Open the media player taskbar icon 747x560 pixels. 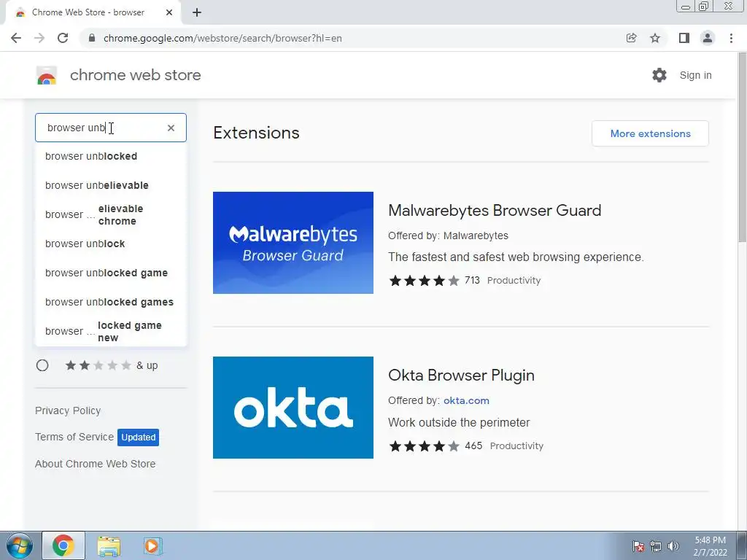(152, 545)
